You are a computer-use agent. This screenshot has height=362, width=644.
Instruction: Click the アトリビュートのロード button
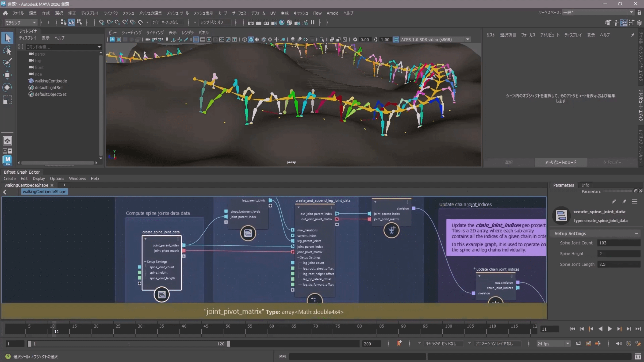tap(560, 162)
